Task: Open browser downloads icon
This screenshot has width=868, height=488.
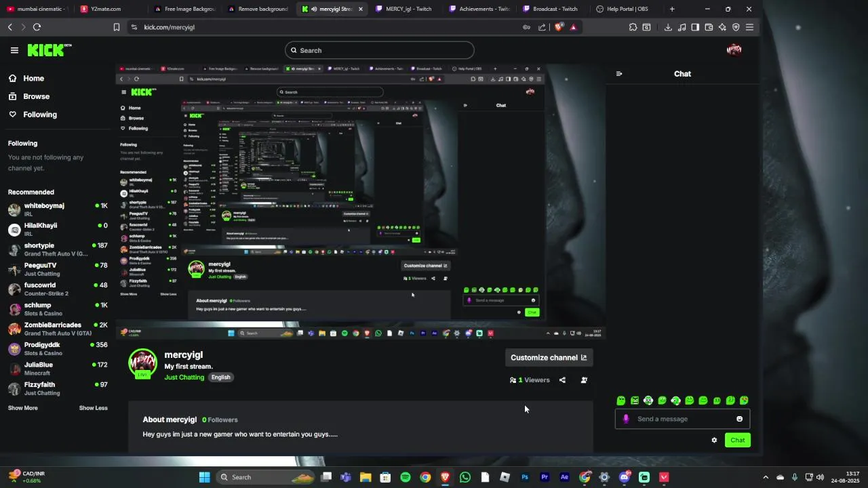Action: [668, 27]
